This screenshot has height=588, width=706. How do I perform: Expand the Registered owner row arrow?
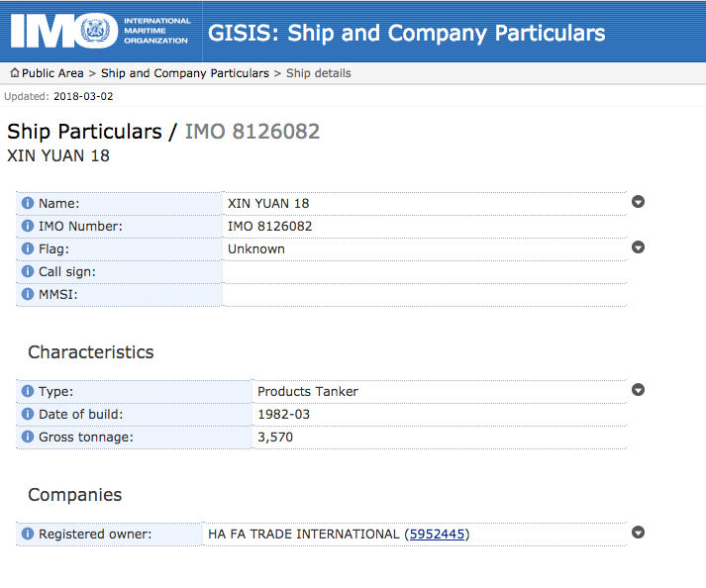click(638, 533)
